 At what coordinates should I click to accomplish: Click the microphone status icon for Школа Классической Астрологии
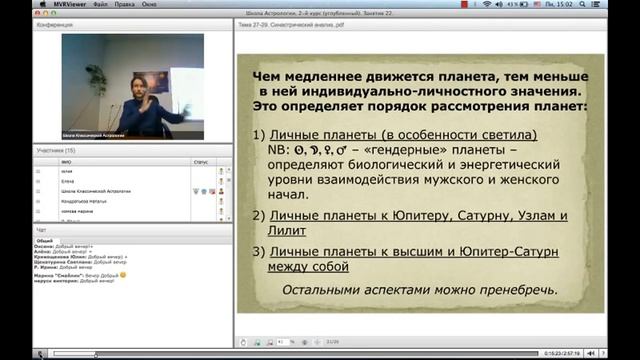click(x=196, y=191)
